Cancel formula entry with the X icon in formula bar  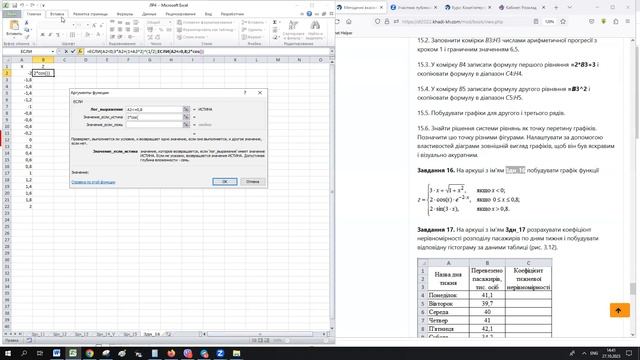[66, 51]
